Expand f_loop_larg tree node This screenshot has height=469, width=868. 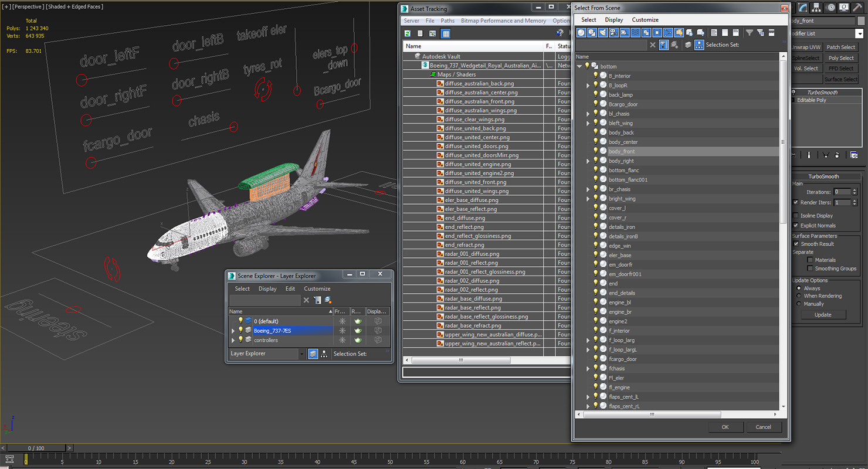[588, 340]
